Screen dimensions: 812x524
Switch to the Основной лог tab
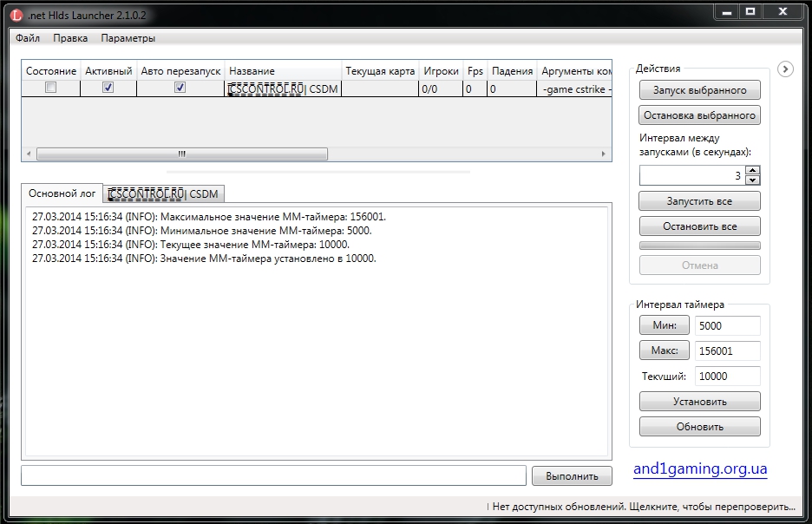[x=62, y=193]
